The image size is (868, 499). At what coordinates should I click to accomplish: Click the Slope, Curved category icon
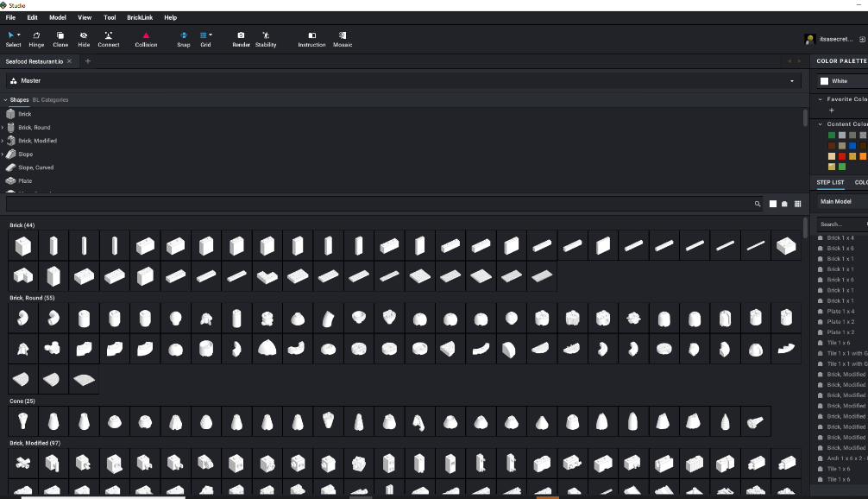pos(10,167)
